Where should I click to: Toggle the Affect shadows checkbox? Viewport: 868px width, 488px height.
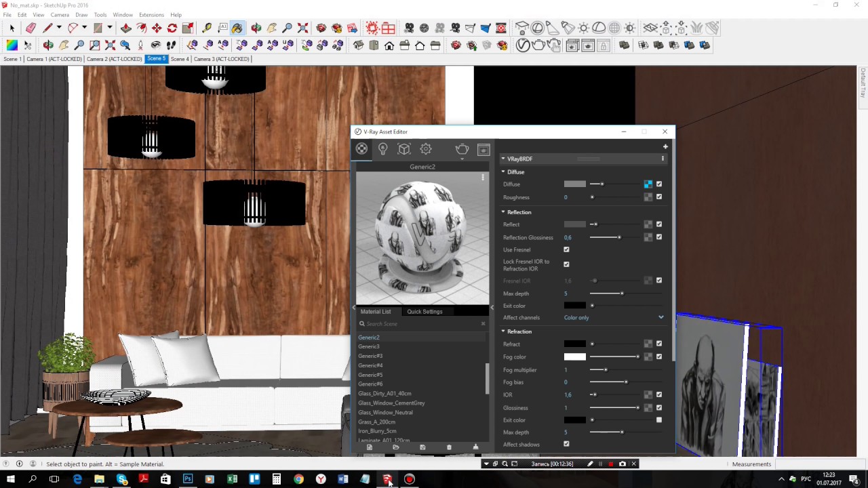pos(566,444)
